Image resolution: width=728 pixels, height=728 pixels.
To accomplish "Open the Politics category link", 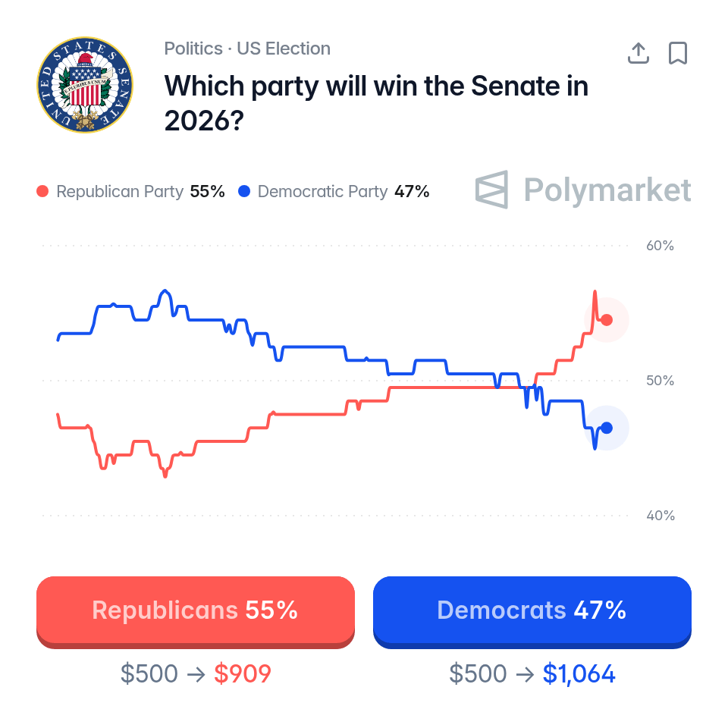I will click(193, 49).
